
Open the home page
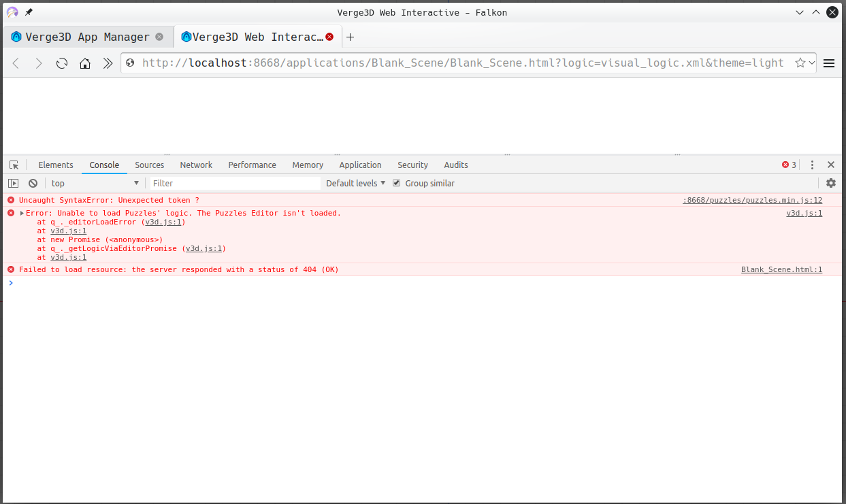click(x=85, y=63)
